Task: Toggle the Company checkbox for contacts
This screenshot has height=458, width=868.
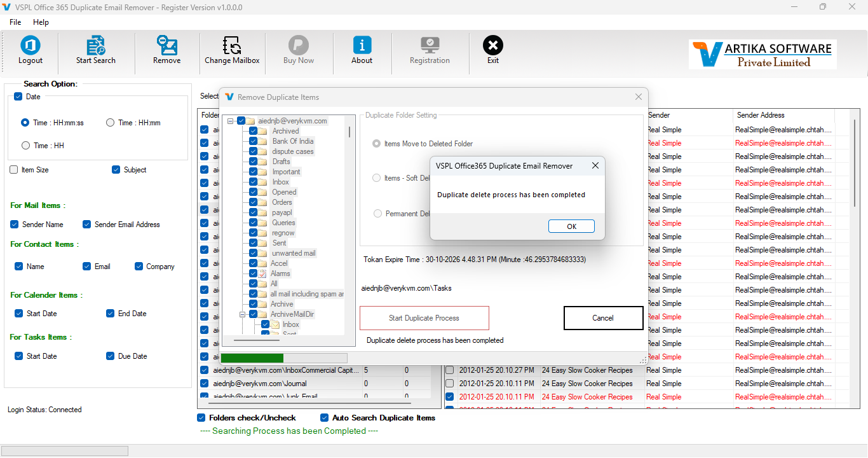Action: pos(139,267)
